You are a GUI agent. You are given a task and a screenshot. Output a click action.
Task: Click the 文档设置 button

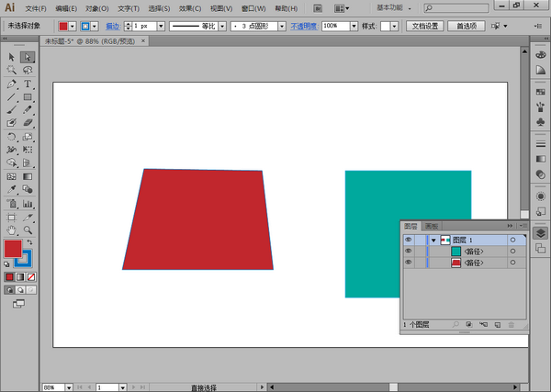tap(425, 26)
